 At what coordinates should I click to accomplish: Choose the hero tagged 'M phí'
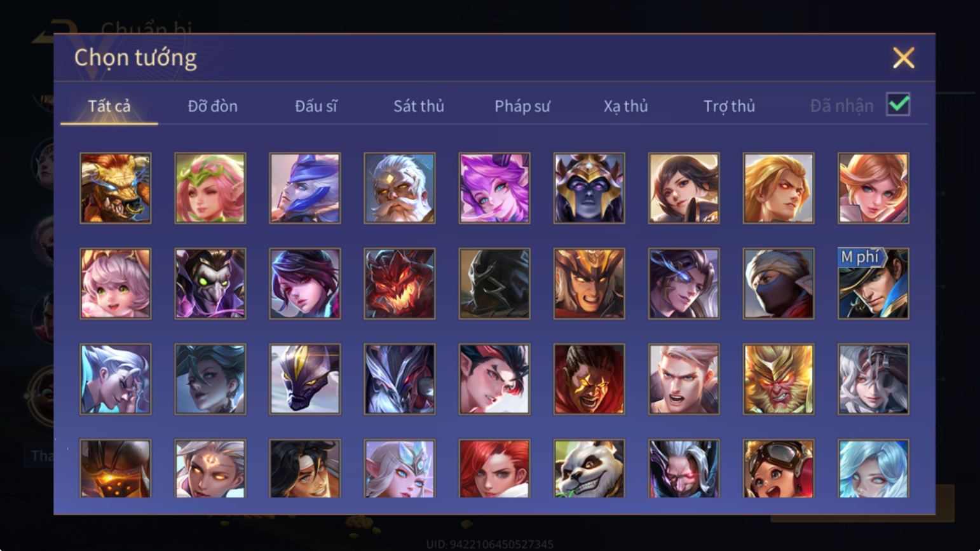pos(873,283)
